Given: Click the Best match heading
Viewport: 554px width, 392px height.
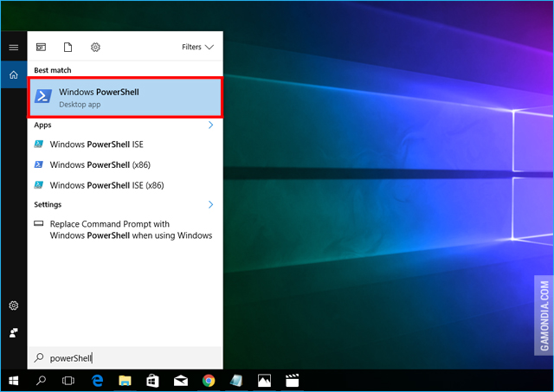Looking at the screenshot, I should click(x=53, y=70).
